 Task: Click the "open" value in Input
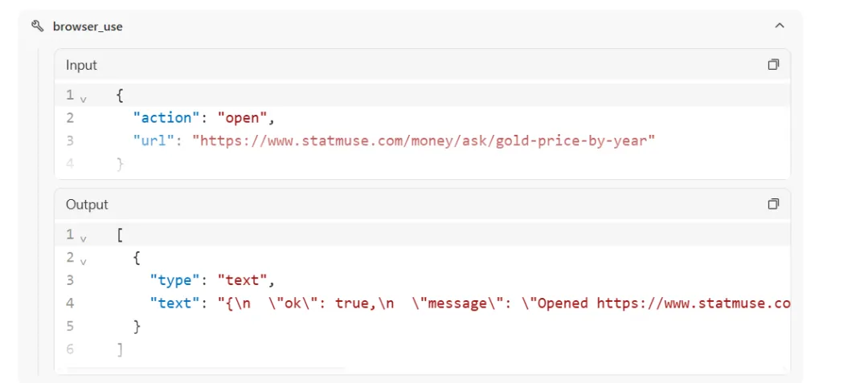(x=242, y=118)
